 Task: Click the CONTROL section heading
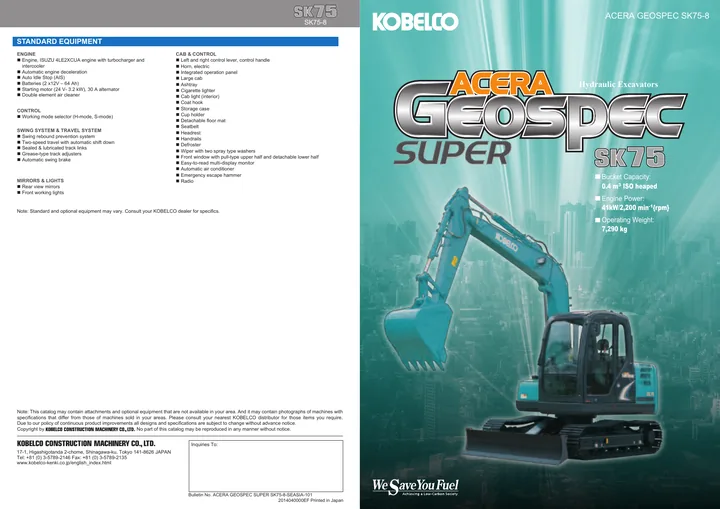point(29,111)
